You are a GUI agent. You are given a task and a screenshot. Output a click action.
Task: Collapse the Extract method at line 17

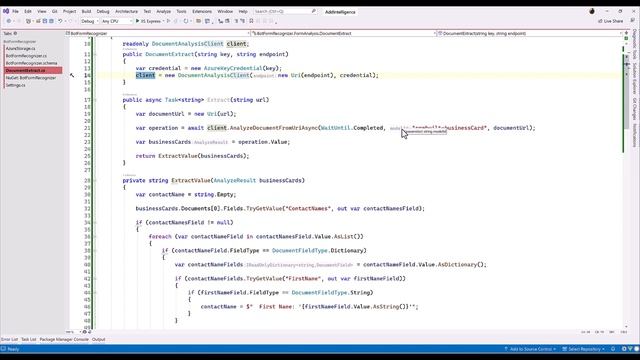click(x=96, y=100)
